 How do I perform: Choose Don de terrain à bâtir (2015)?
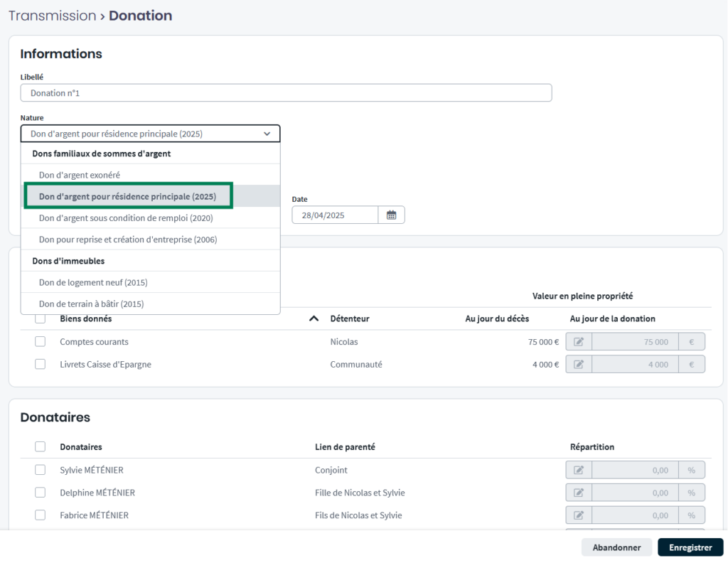point(91,304)
